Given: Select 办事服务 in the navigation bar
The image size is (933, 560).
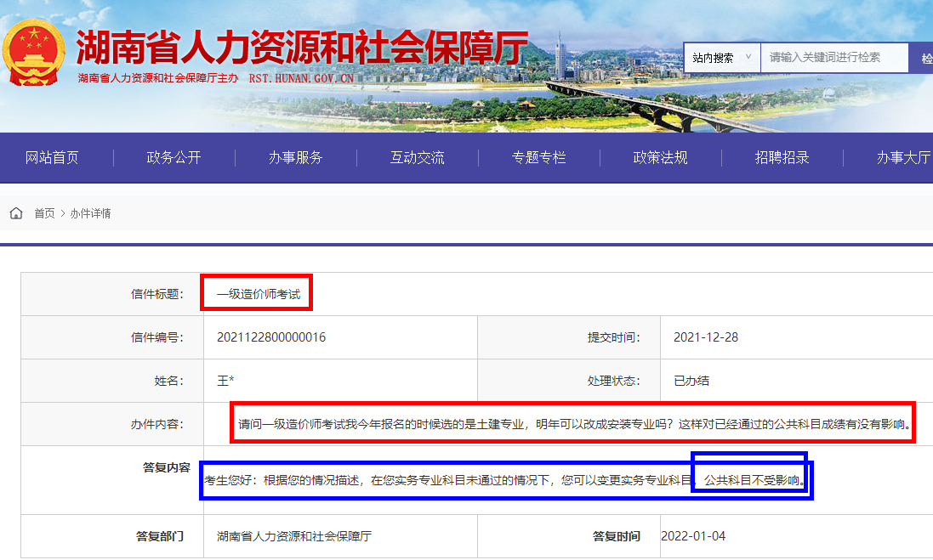Looking at the screenshot, I should (295, 157).
